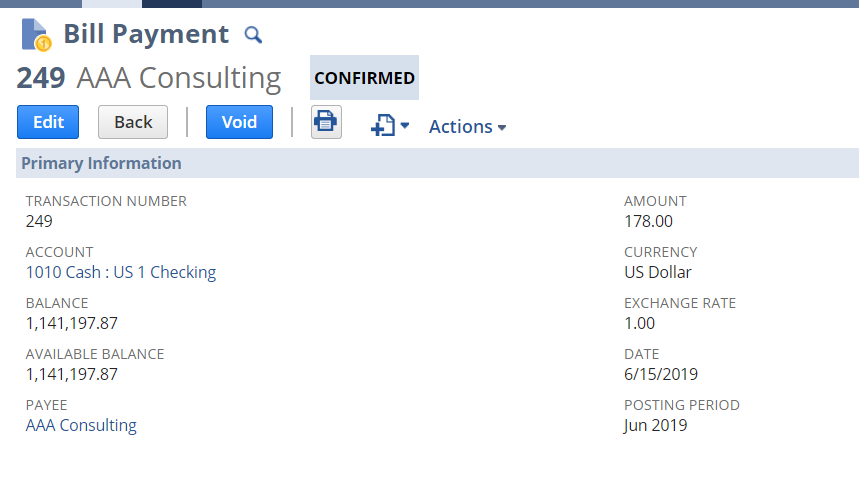Screen dimensions: 859x479
Task: Select the 178.00 amount value
Action: (x=648, y=221)
